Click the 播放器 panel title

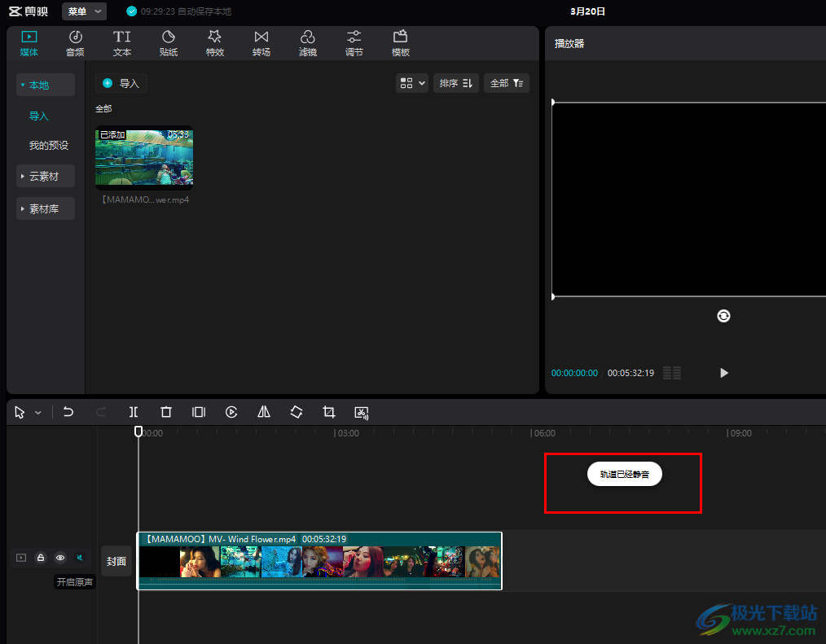pos(569,44)
